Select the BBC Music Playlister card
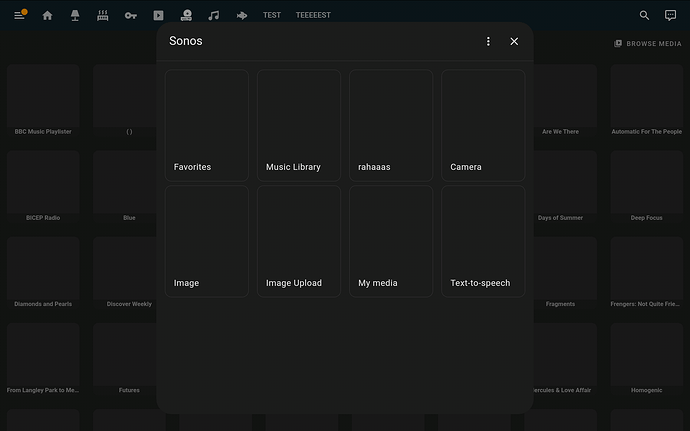Image resolution: width=690 pixels, height=431 pixels. coord(43,100)
